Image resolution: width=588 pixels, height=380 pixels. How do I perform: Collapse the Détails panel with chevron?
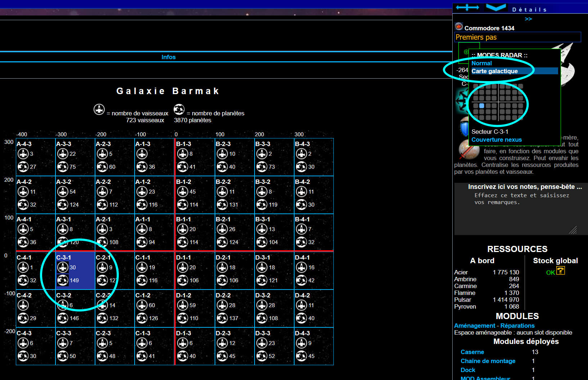pos(496,8)
